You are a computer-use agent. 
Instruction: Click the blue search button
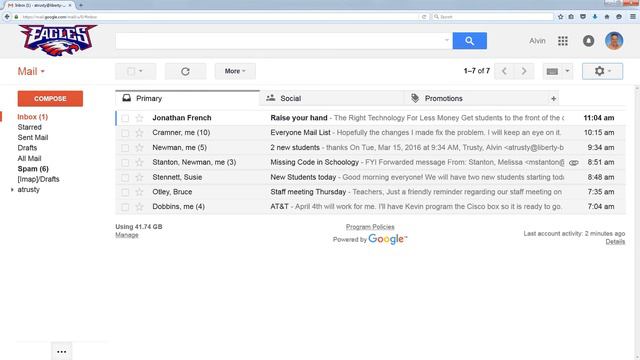pos(469,41)
